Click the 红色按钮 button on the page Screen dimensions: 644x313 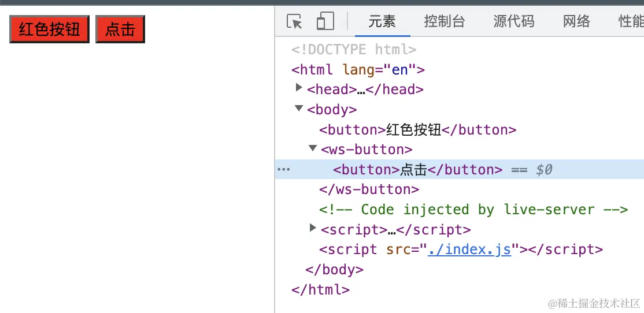49,29
